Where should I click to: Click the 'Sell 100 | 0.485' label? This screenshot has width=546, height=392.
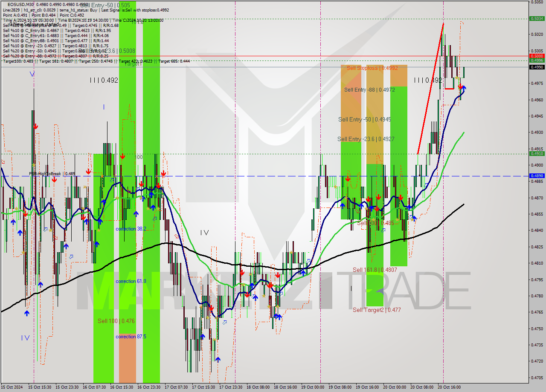[x=376, y=223]
